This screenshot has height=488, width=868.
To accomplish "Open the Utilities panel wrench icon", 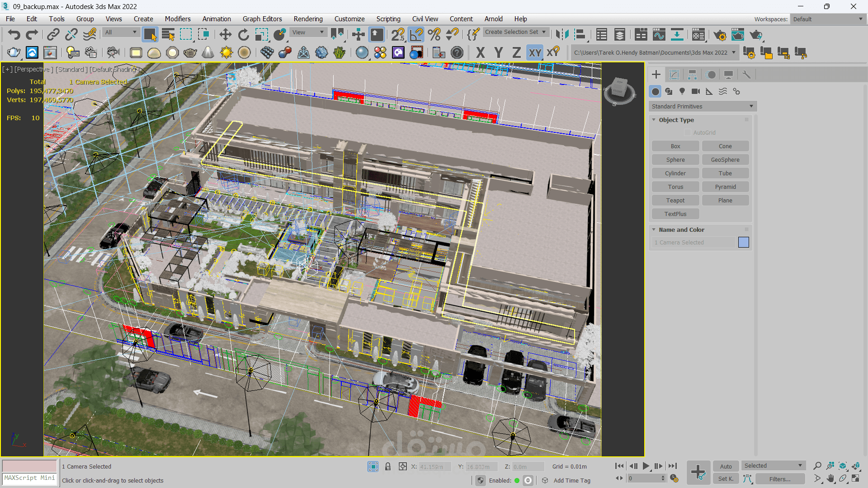I will tap(746, 75).
